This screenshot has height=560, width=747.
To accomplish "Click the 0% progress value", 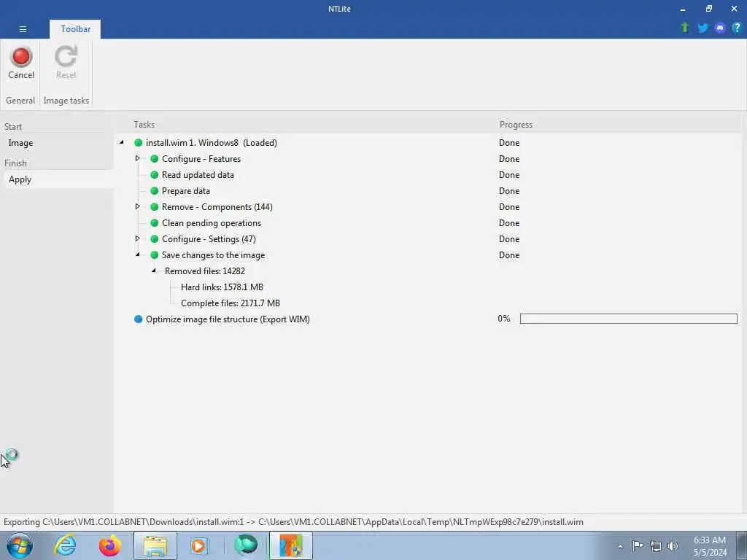I will [x=504, y=319].
